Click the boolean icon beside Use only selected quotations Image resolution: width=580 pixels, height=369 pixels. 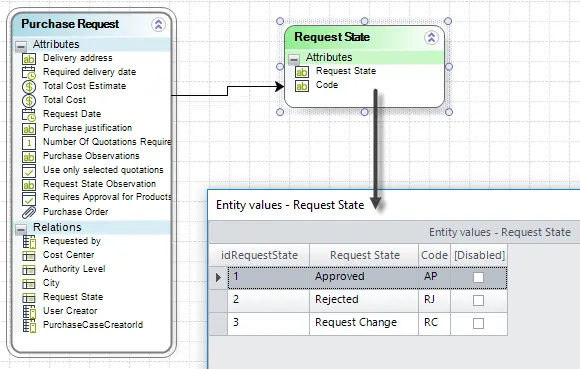pos(29,170)
